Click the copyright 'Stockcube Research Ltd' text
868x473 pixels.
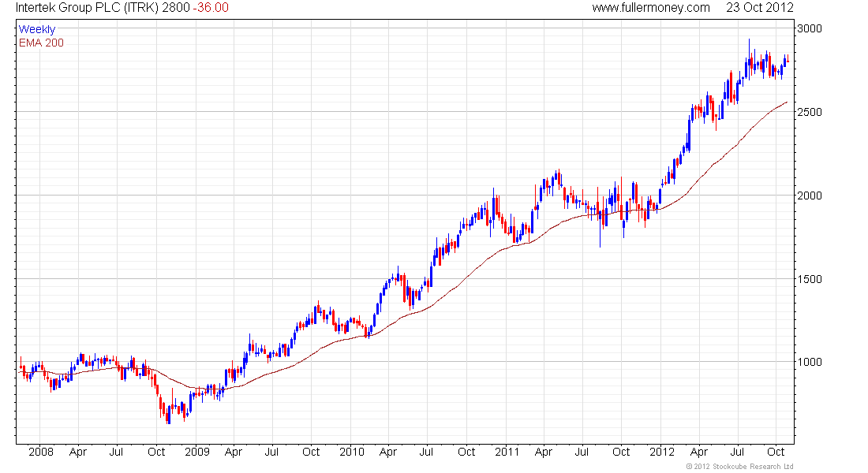pyautogui.click(x=753, y=467)
